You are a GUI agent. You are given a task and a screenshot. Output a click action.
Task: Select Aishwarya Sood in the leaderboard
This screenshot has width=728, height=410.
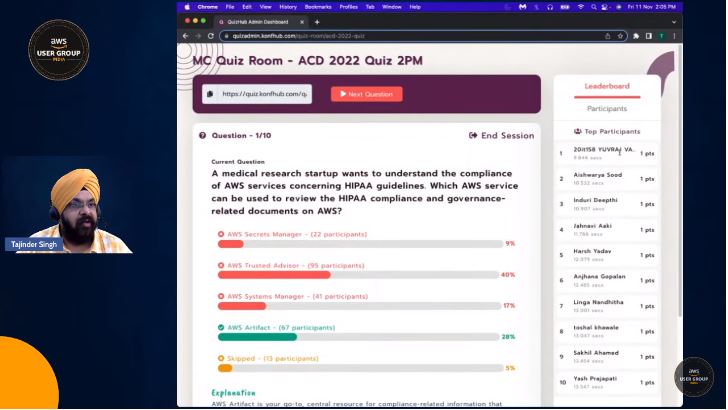click(x=607, y=179)
